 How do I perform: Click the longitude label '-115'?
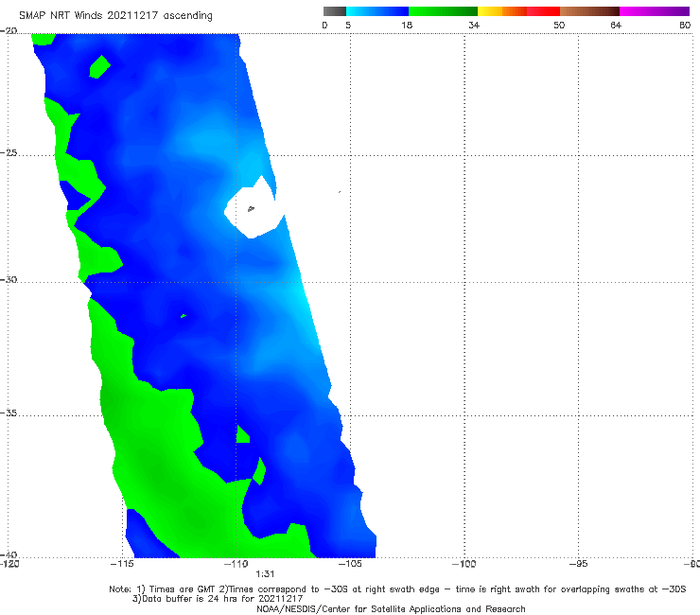coord(122,564)
